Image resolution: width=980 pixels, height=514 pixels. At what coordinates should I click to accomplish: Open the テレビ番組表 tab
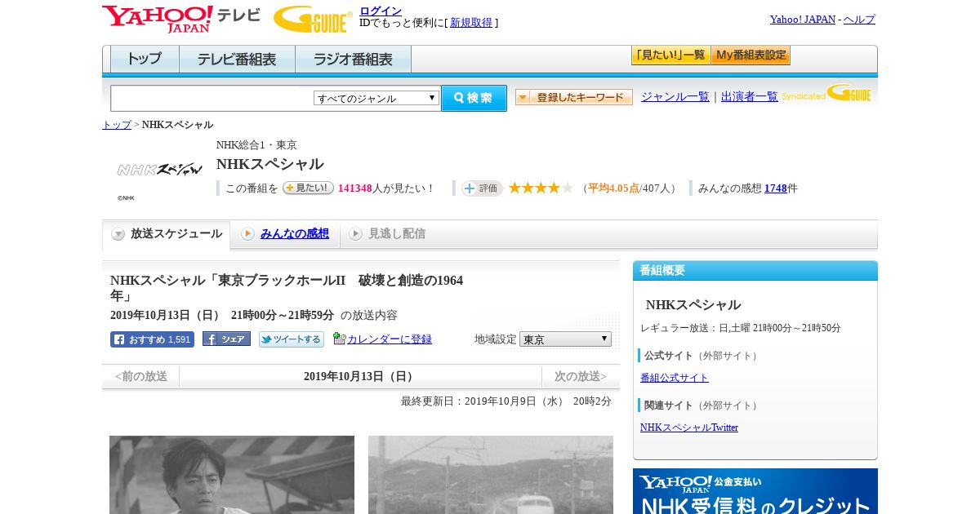click(x=237, y=59)
